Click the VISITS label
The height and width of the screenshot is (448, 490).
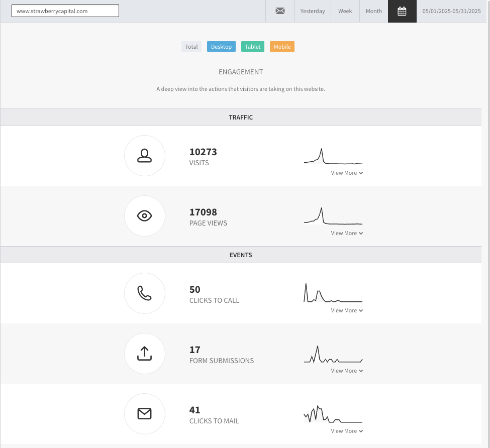tap(199, 163)
